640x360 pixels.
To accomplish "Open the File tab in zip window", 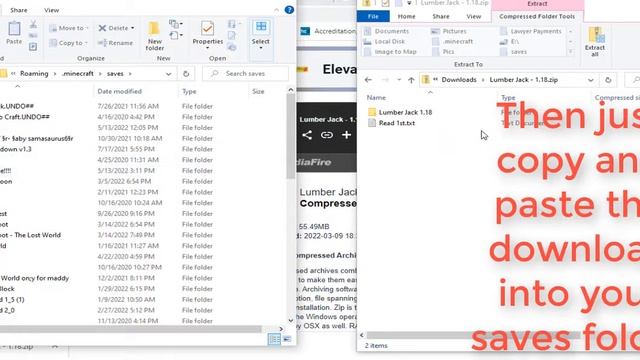I will tap(373, 16).
